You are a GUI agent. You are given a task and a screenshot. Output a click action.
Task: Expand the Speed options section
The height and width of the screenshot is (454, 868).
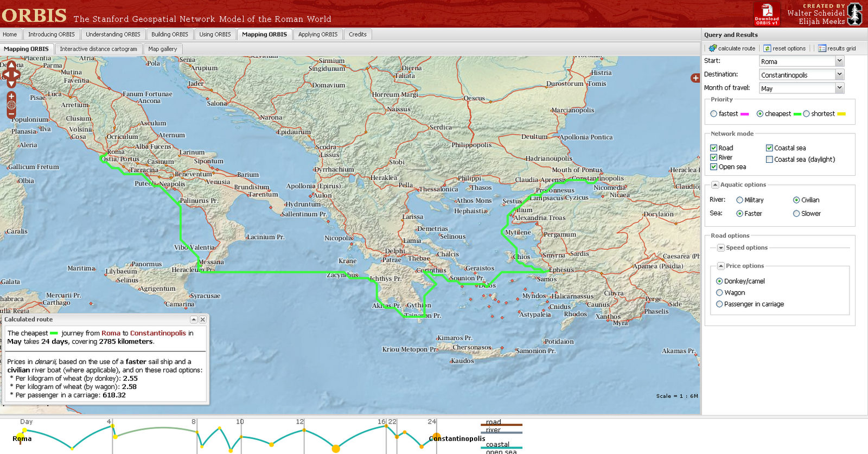(x=721, y=248)
